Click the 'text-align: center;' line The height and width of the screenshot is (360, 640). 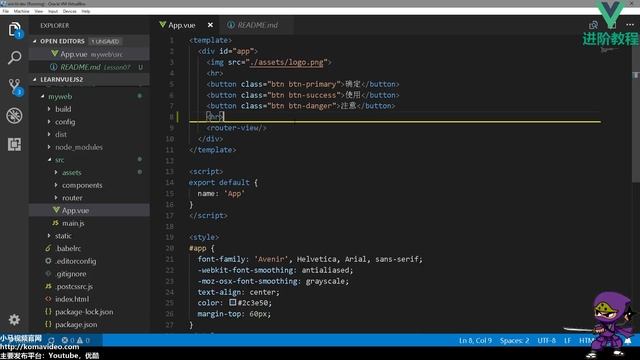pyautogui.click(x=238, y=292)
